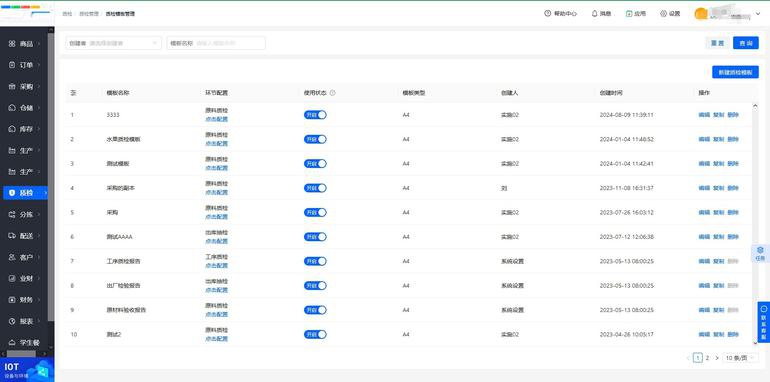Toggle the status switch for 测试AAAA
Screen dimensions: 770x382
[x=315, y=237]
